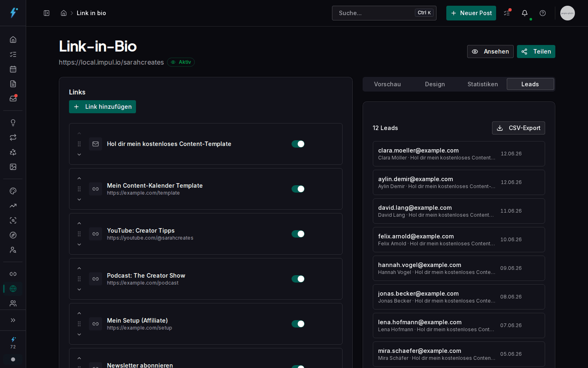Click the energy credits indicator showing 72
588x368 pixels.
tap(13, 343)
